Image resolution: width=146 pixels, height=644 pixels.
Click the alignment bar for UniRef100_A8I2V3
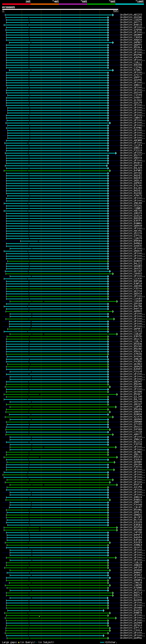coord(59,15)
